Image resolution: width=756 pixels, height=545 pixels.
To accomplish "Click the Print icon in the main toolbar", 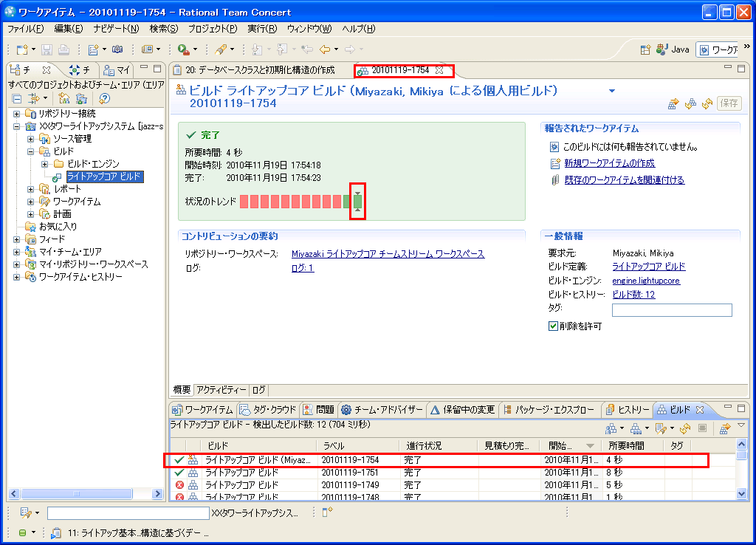I will (63, 49).
